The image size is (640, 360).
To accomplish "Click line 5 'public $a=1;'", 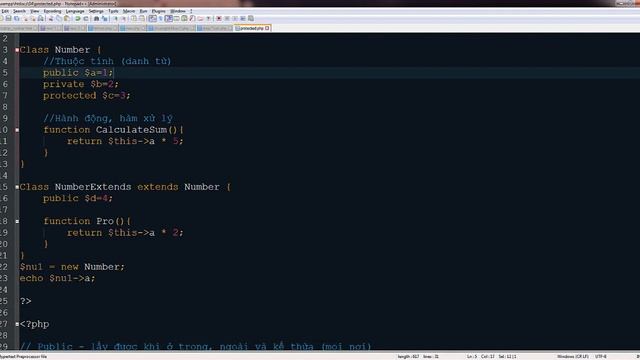I will pyautogui.click(x=78, y=73).
